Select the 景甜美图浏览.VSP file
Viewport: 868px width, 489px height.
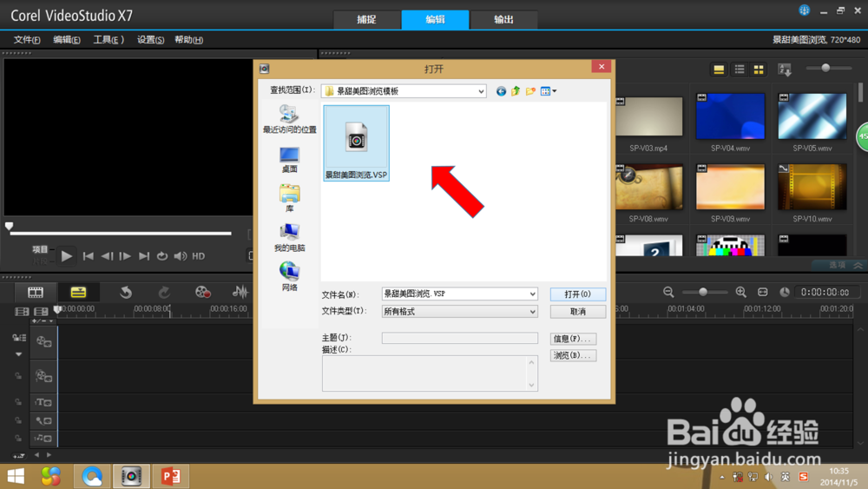click(356, 143)
